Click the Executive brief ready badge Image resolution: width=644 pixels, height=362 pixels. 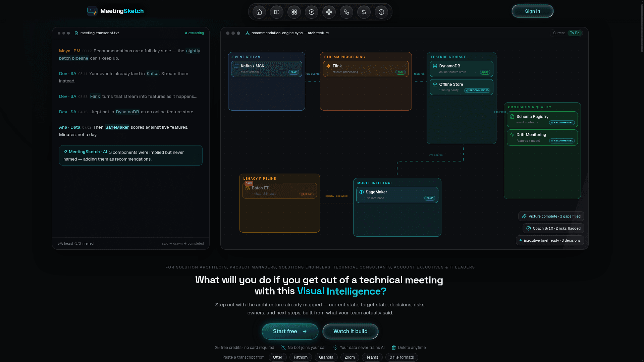coord(550,240)
